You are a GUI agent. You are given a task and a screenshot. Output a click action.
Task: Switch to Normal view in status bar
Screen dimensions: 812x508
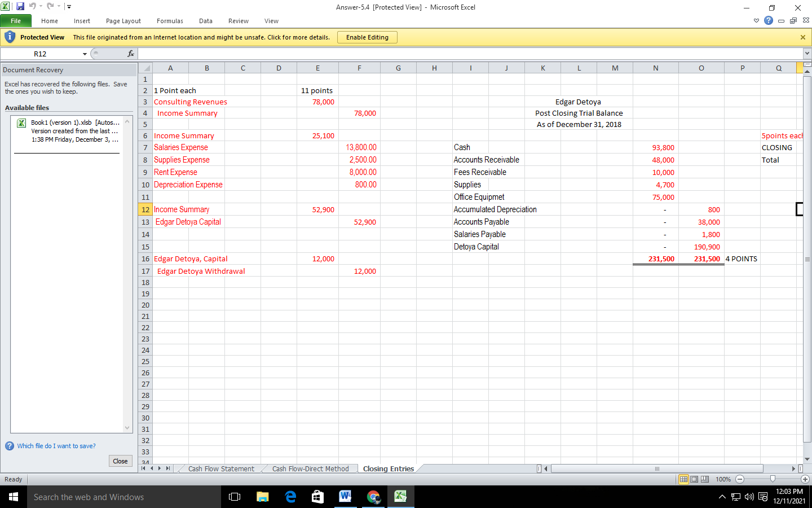683,479
